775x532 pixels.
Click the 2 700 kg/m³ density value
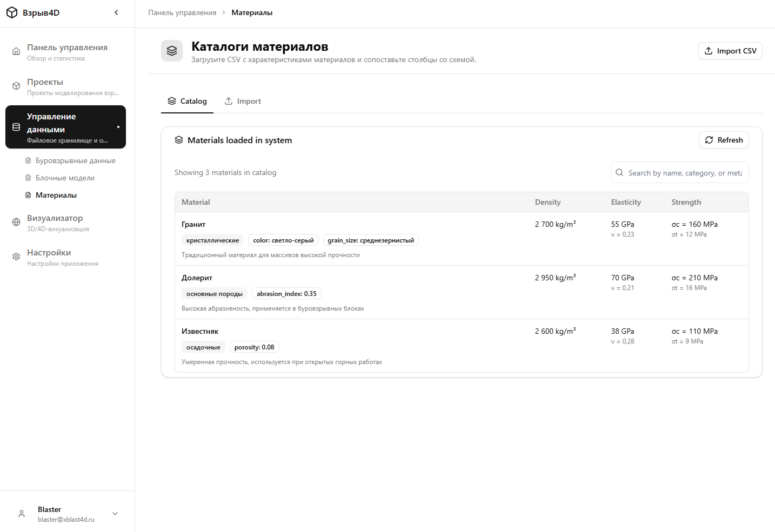[x=556, y=224]
